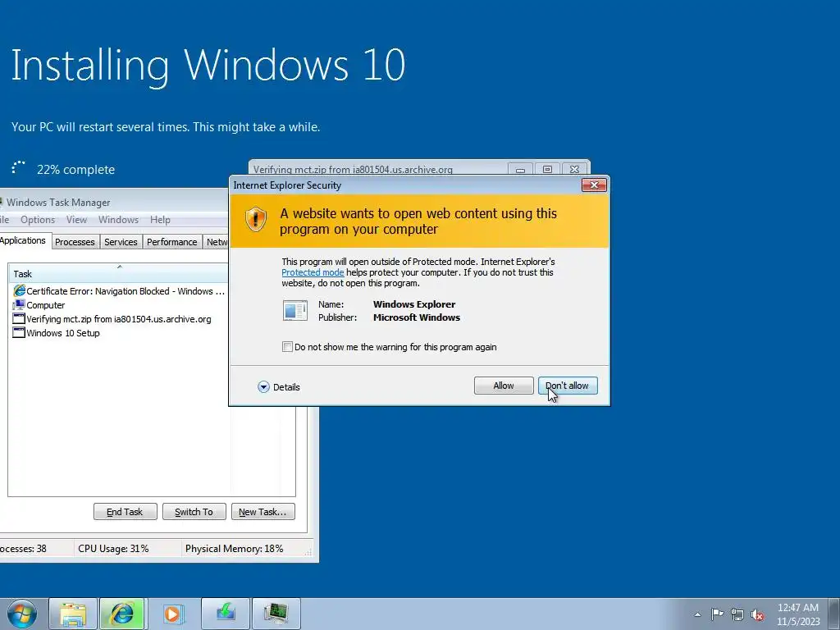Click the 22% complete progress spinner
Screen dimensions: 840x630
click(x=18, y=168)
